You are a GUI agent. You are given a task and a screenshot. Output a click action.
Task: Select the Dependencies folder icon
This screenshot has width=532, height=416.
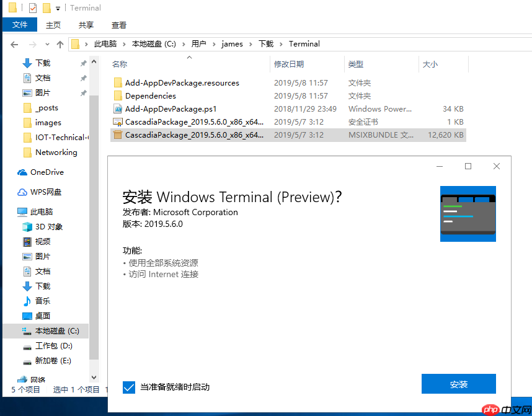coord(118,95)
